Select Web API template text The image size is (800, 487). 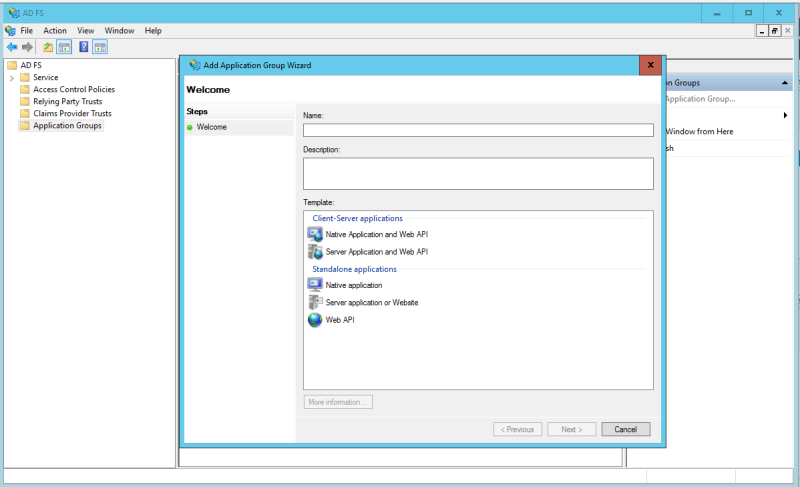pos(340,320)
